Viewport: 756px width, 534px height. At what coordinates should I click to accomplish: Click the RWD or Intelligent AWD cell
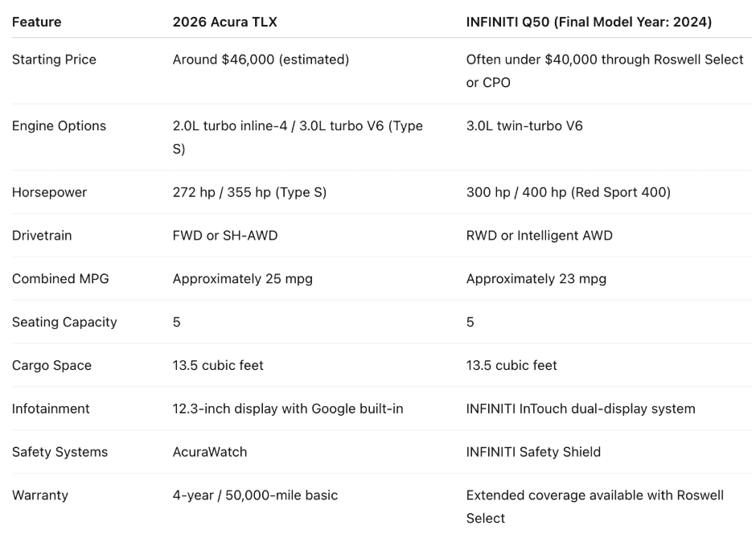[x=539, y=236]
